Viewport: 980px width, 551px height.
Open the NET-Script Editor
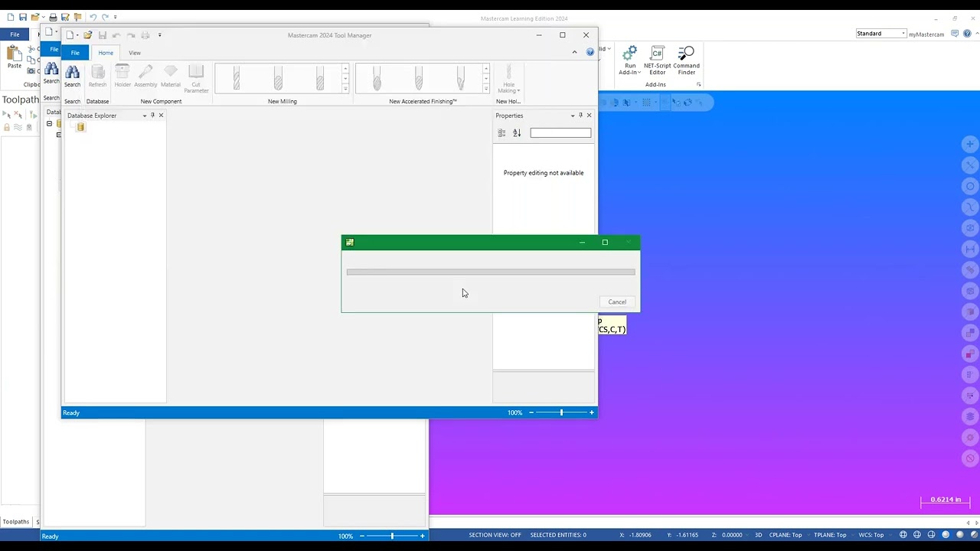pyautogui.click(x=657, y=60)
